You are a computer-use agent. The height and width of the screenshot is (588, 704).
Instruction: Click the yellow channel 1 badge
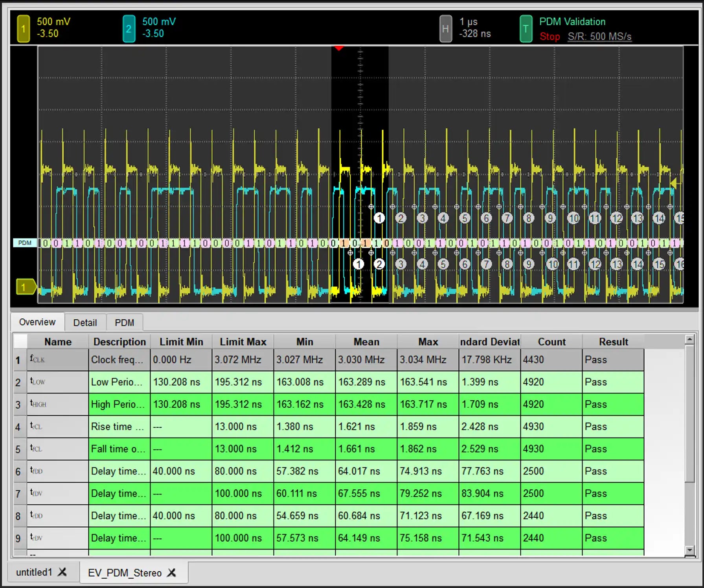click(x=23, y=29)
